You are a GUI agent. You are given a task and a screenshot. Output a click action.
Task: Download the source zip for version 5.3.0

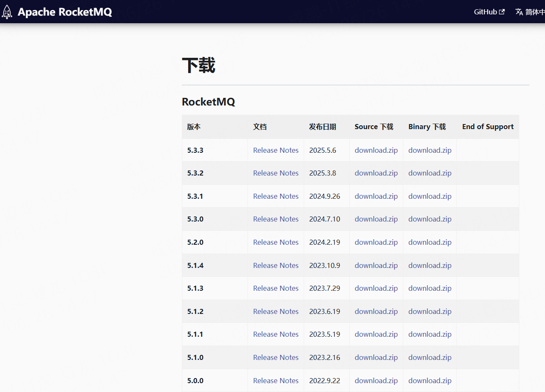click(x=376, y=219)
